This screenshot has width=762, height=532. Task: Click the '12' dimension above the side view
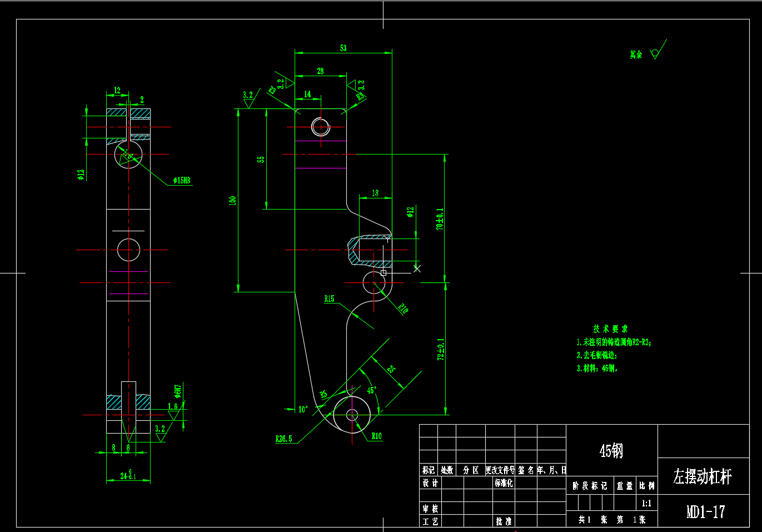coord(117,91)
